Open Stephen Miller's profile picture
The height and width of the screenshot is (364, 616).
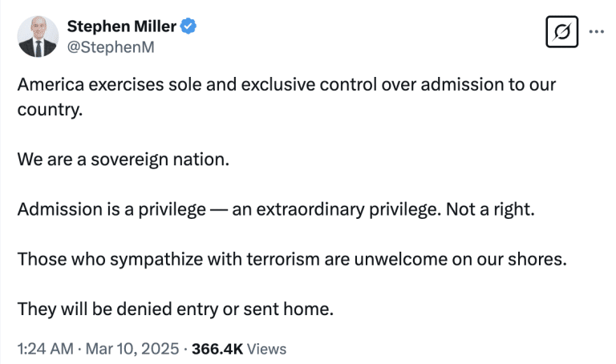click(x=38, y=37)
